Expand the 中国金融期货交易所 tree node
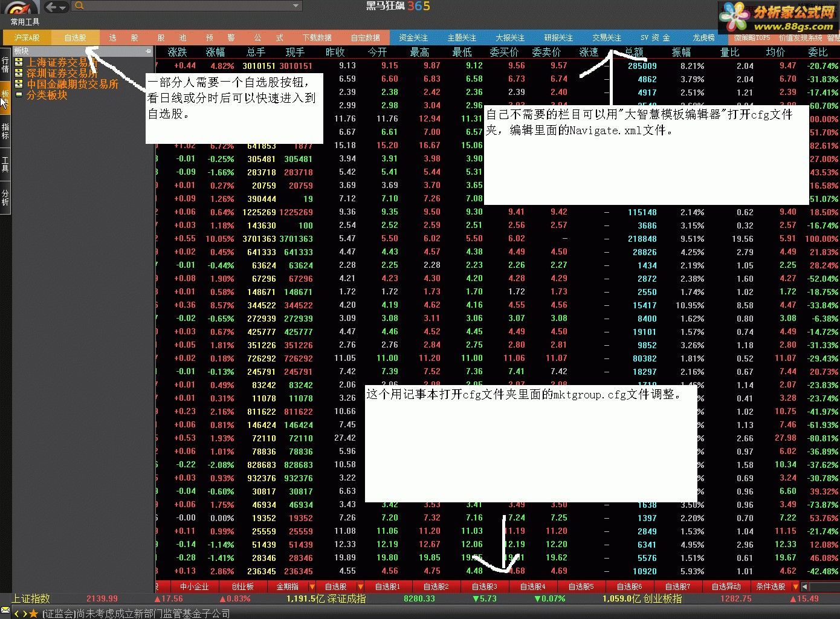The image size is (840, 619). pyautogui.click(x=19, y=84)
